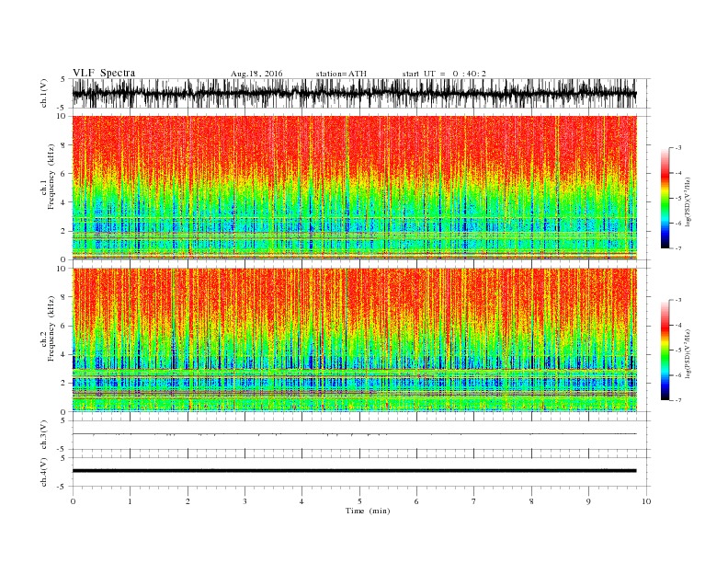
Task: Click the thick black ch.4 voltage trace
Action: pos(354,471)
